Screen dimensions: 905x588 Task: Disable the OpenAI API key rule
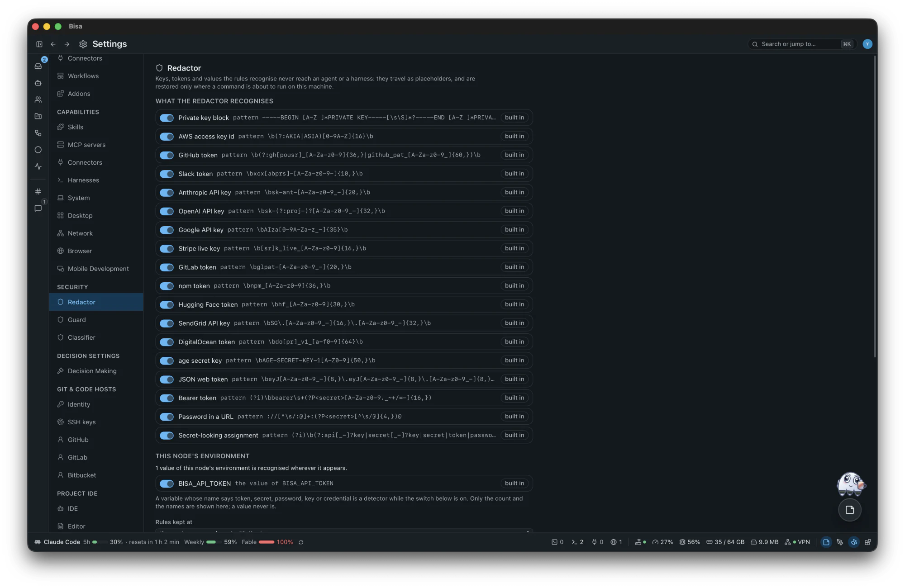click(167, 211)
